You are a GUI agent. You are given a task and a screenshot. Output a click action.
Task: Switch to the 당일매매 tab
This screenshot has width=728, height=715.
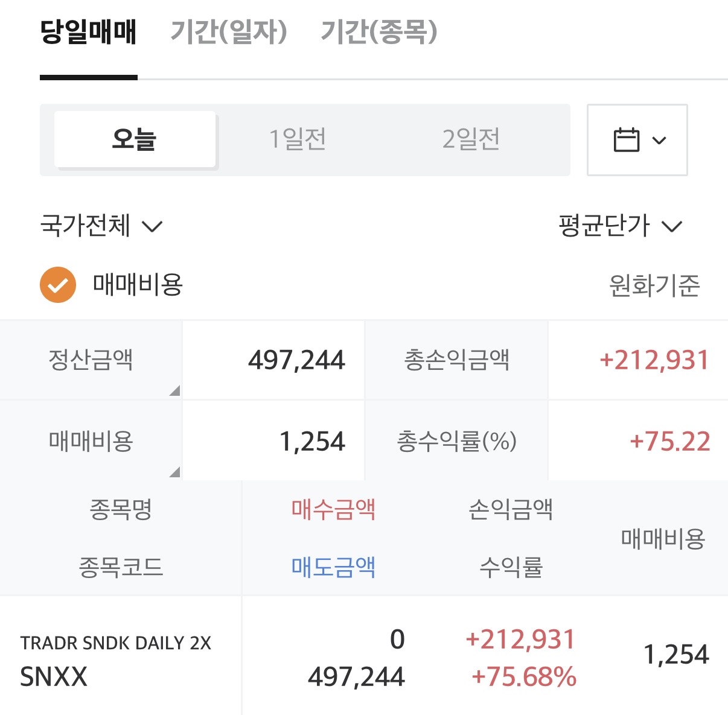coord(88,33)
